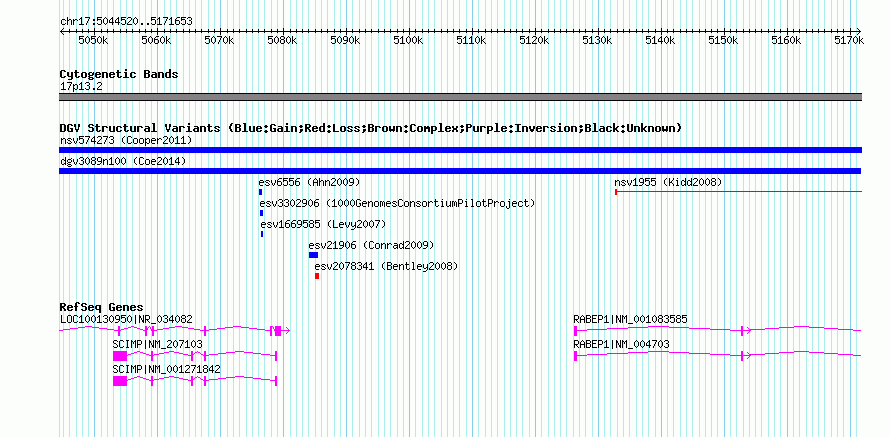Click the dgv3089n100 (Coe2014) blue gain bar
The width and height of the screenshot is (890, 437).
tap(460, 171)
